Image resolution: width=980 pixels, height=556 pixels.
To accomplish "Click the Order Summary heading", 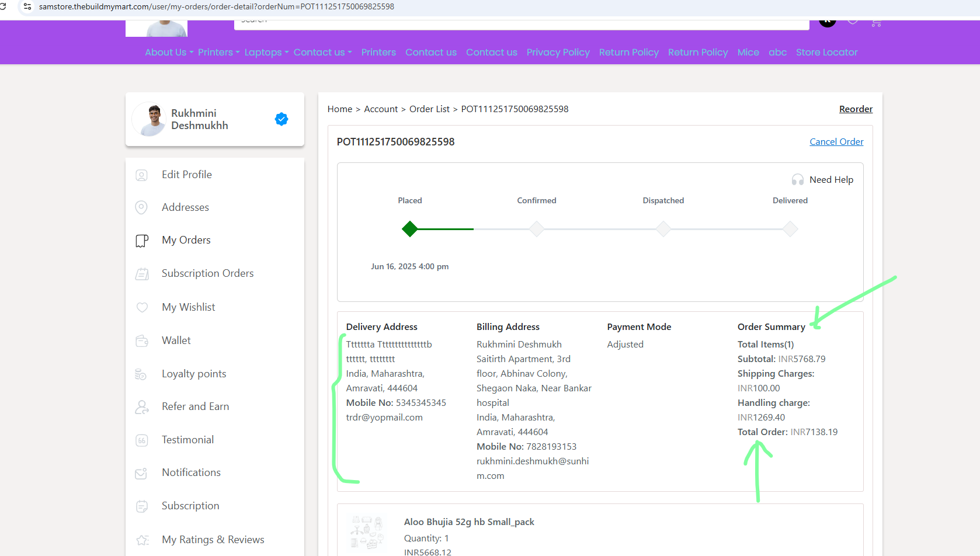I will [772, 327].
